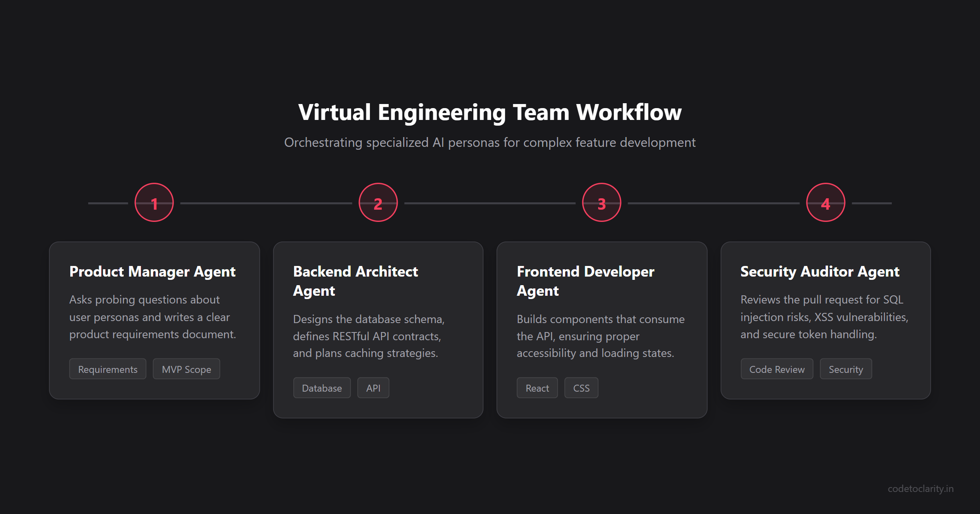Viewport: 980px width, 514px height.
Task: Click the CSS tag
Action: [x=581, y=388]
